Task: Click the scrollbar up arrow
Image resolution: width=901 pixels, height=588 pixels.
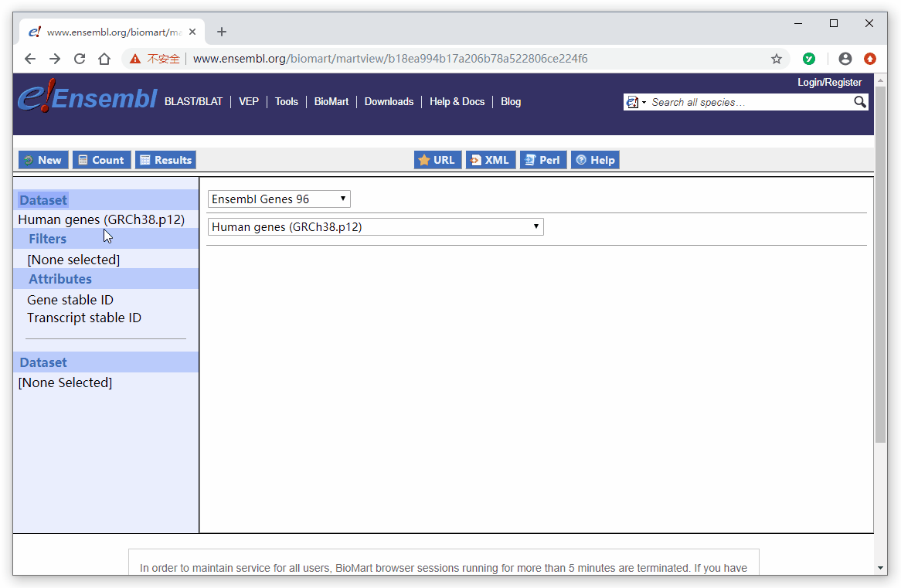Action: (x=880, y=80)
